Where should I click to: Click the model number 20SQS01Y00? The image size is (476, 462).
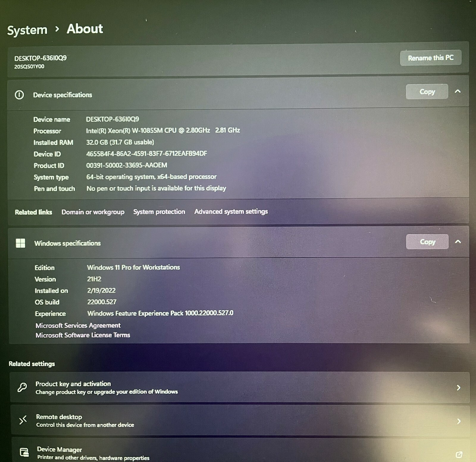coord(29,66)
